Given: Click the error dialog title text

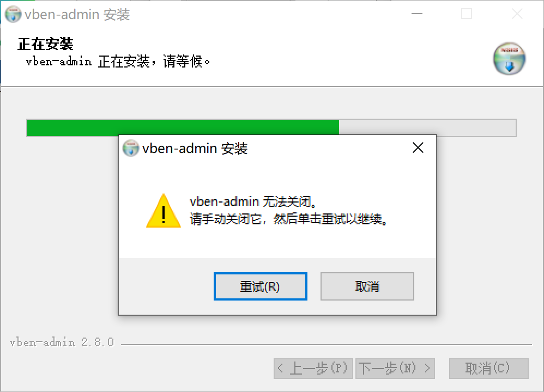Looking at the screenshot, I should [195, 148].
